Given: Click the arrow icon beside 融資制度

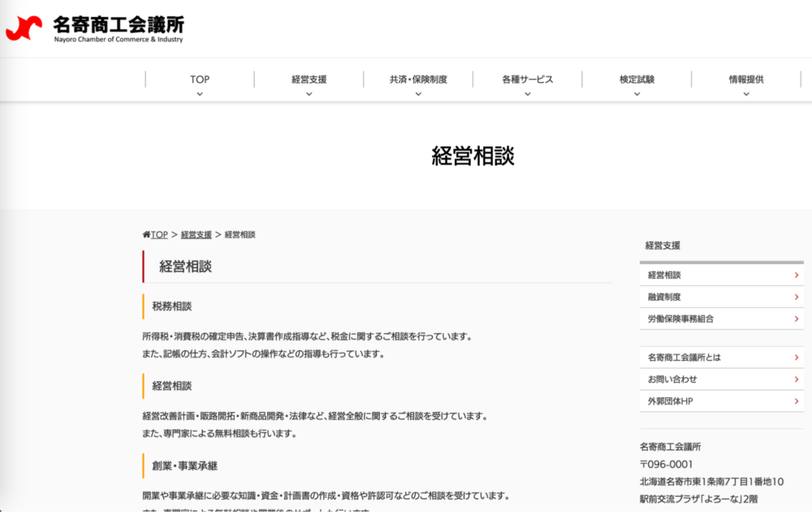Looking at the screenshot, I should (797, 297).
